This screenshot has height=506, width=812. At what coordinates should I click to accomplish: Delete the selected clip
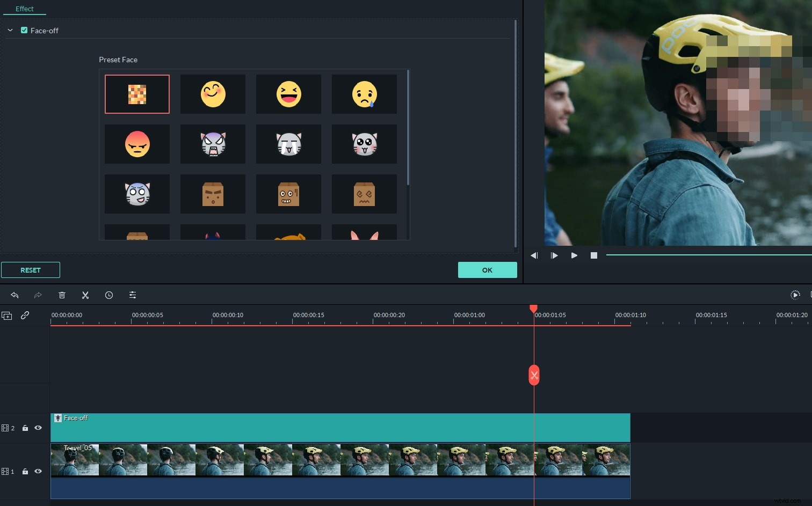tap(62, 295)
